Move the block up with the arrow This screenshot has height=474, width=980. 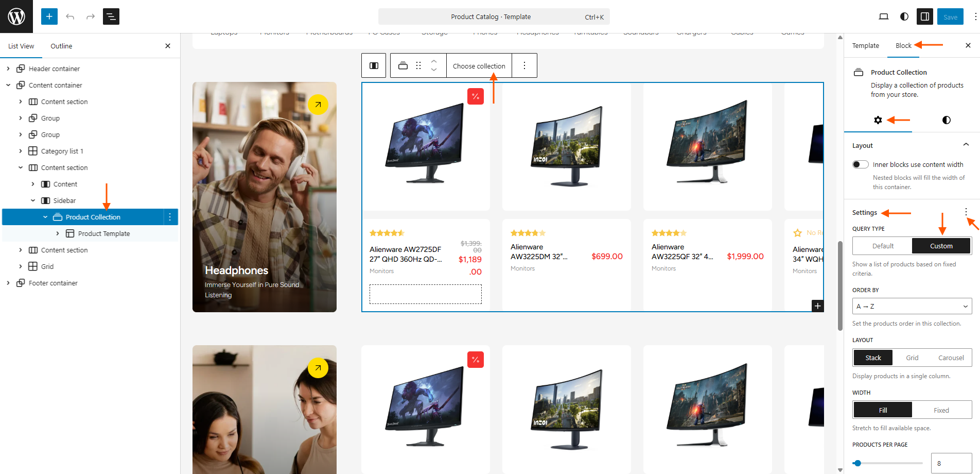tap(434, 61)
